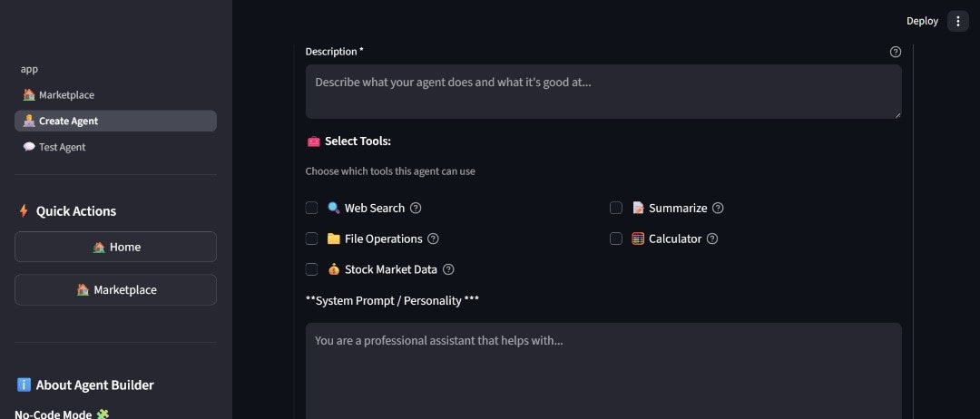The image size is (980, 419).
Task: Click the Summarize tool help icon
Action: click(718, 208)
